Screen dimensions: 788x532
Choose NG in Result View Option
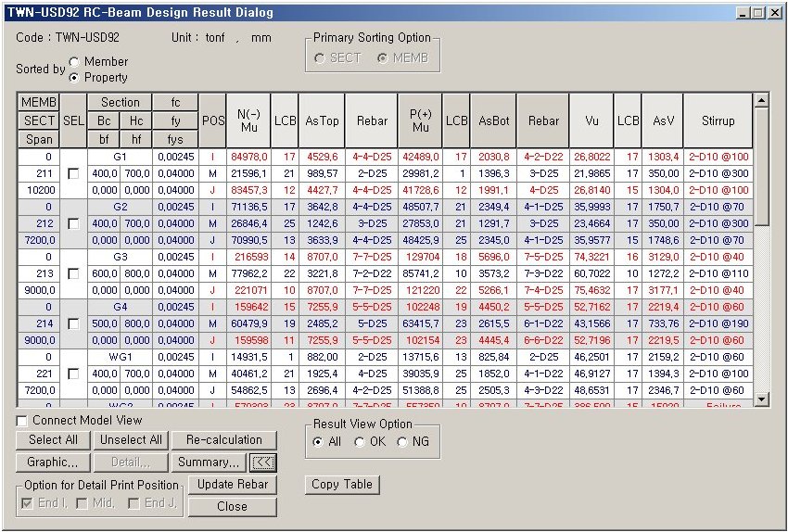pos(402,442)
